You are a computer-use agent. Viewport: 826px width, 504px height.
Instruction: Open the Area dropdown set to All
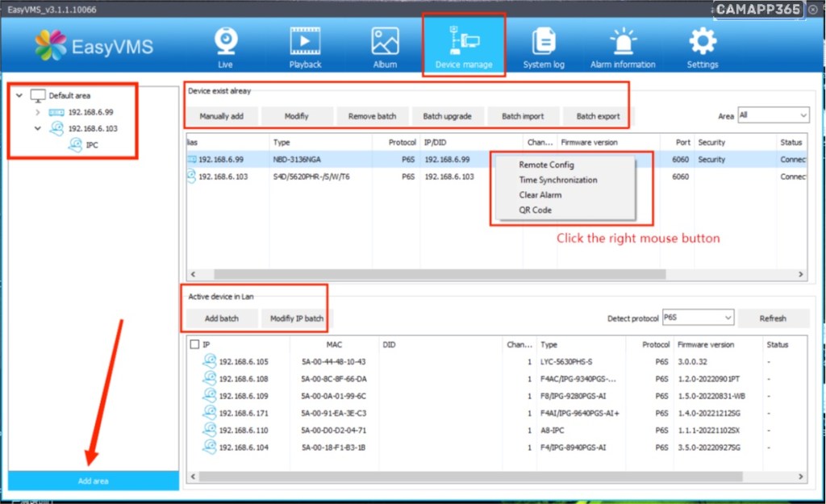tap(773, 115)
